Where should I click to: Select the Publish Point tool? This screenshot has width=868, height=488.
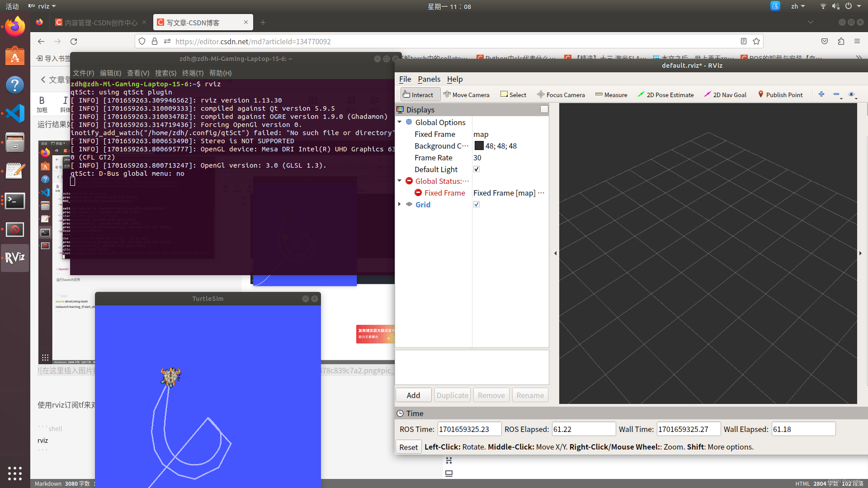pyautogui.click(x=780, y=94)
